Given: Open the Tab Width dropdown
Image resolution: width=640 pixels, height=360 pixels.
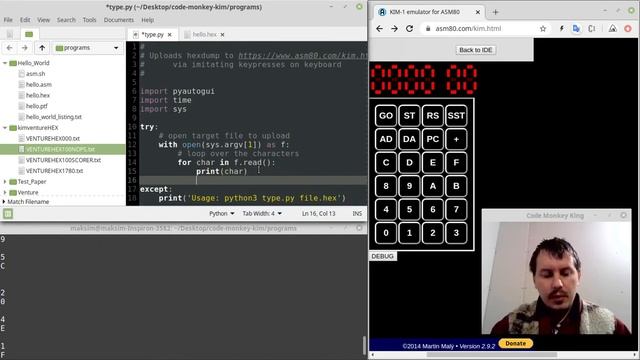Looking at the screenshot, I should click(262, 213).
